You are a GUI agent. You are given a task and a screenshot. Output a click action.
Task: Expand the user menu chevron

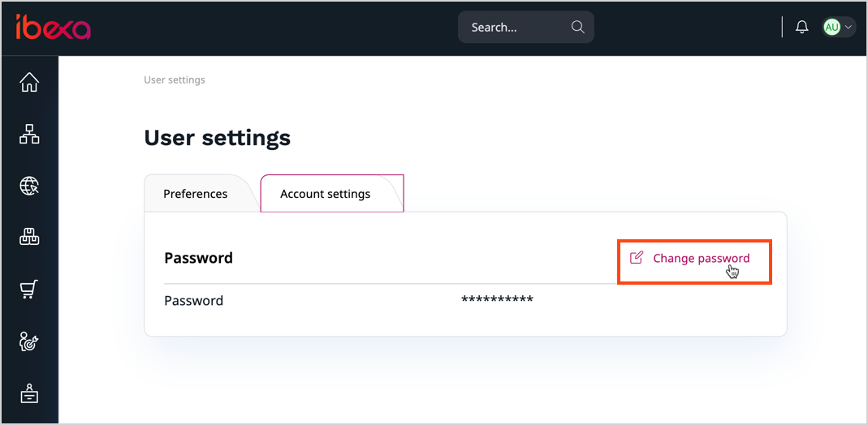click(849, 27)
